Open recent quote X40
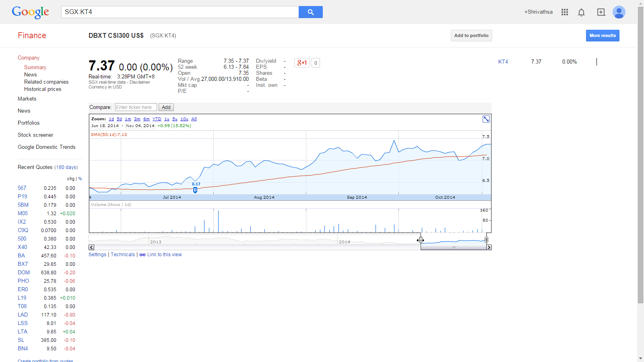Viewport: 644px width, 362px height. tap(23, 247)
